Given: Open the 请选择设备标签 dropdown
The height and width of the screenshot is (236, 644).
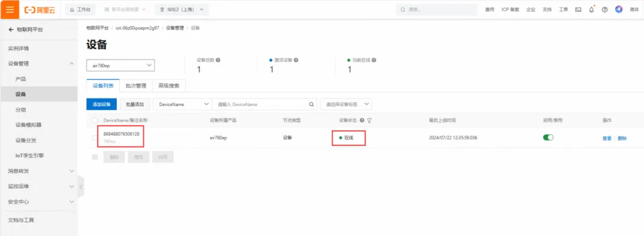Looking at the screenshot, I should (346, 104).
